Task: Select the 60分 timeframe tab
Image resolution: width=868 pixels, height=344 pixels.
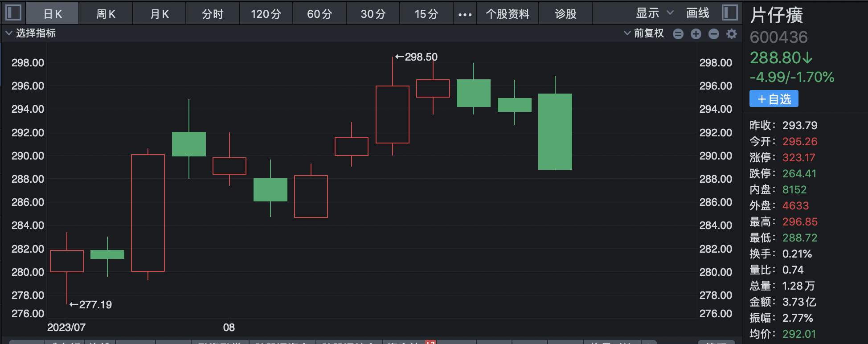Action: coord(319,14)
